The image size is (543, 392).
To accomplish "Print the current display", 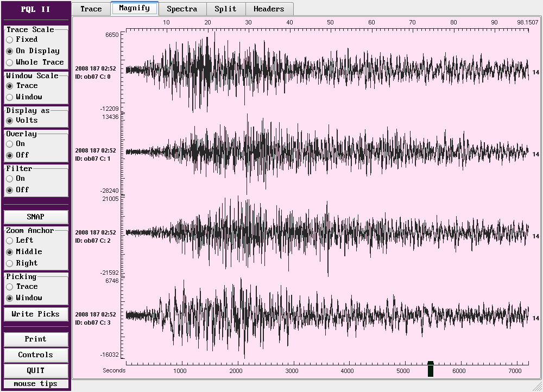I will coord(36,339).
